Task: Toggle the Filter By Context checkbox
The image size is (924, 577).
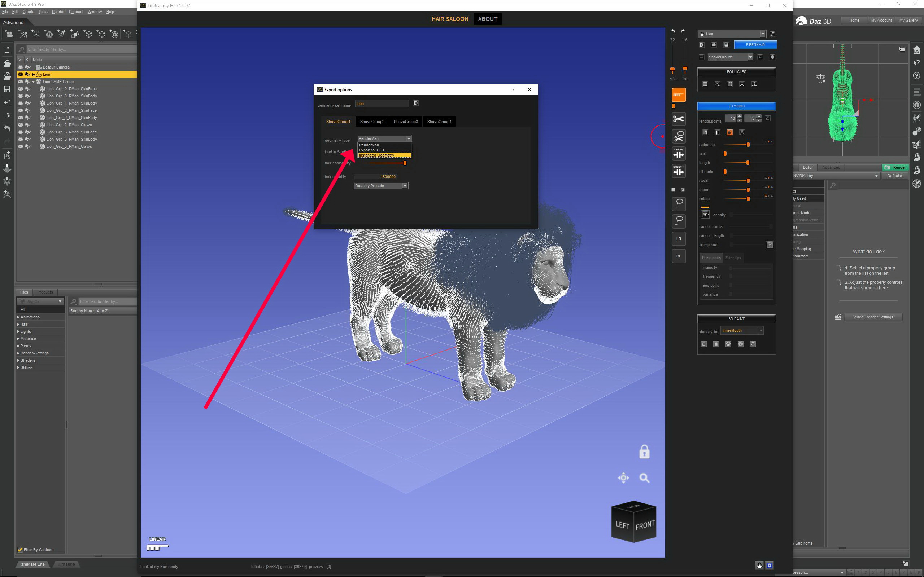Action: pyautogui.click(x=20, y=550)
